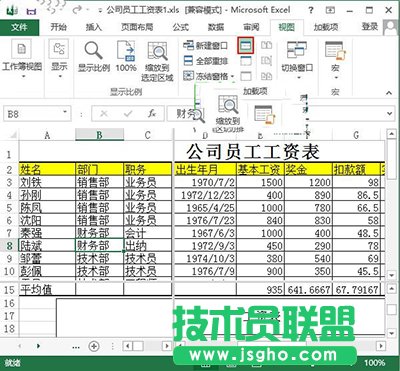Click the Redo arrow in title bar
This screenshot has width=400, height=371.
tap(77, 10)
